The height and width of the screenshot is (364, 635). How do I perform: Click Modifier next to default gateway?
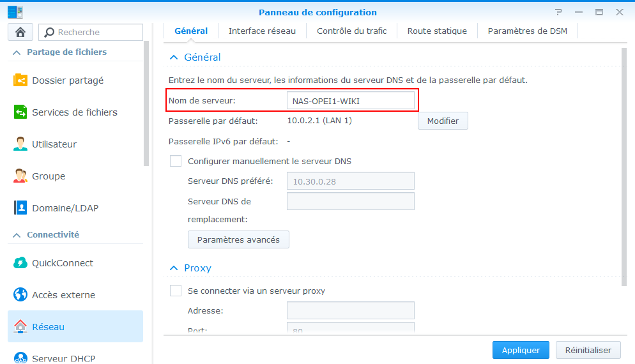click(x=443, y=121)
